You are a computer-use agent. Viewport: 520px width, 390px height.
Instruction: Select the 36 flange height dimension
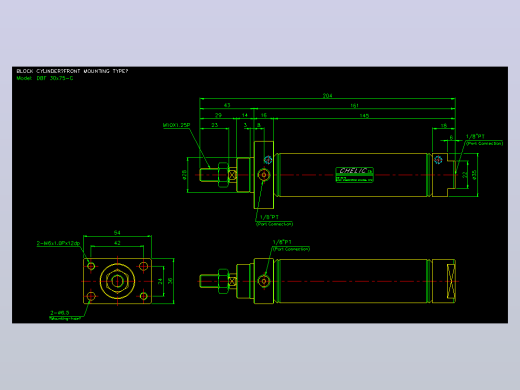[170, 281]
